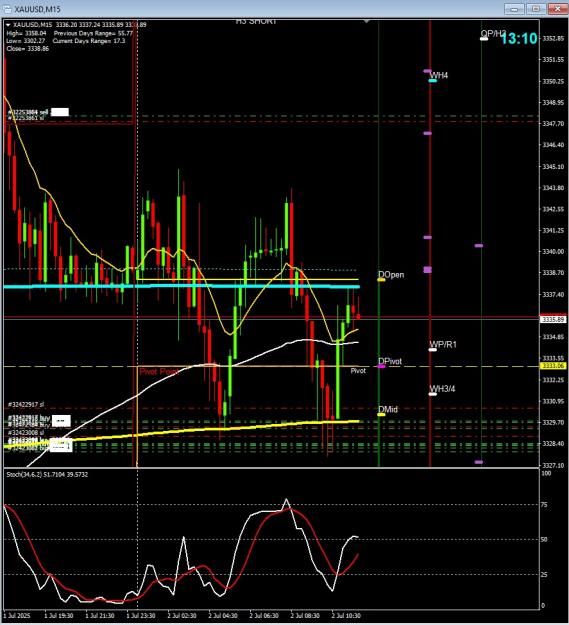569x625 pixels.
Task: Click the XAUUSD,M15 window title text
Action: tap(37, 8)
